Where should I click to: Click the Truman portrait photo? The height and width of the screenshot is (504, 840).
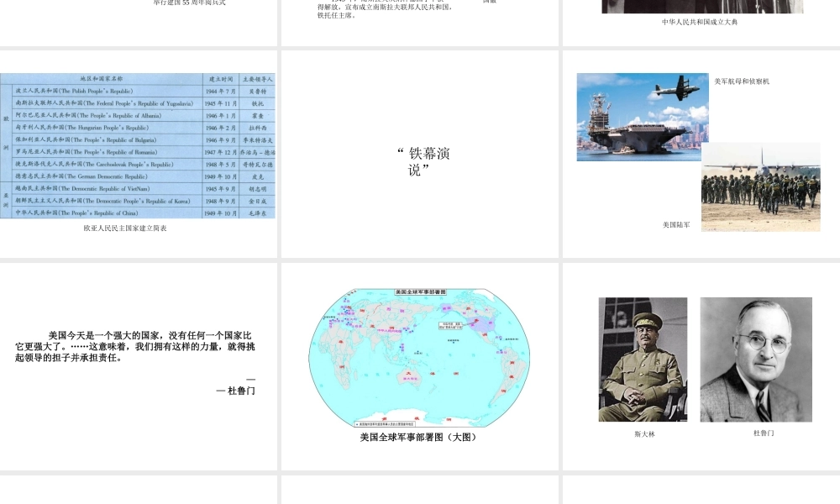tap(756, 360)
